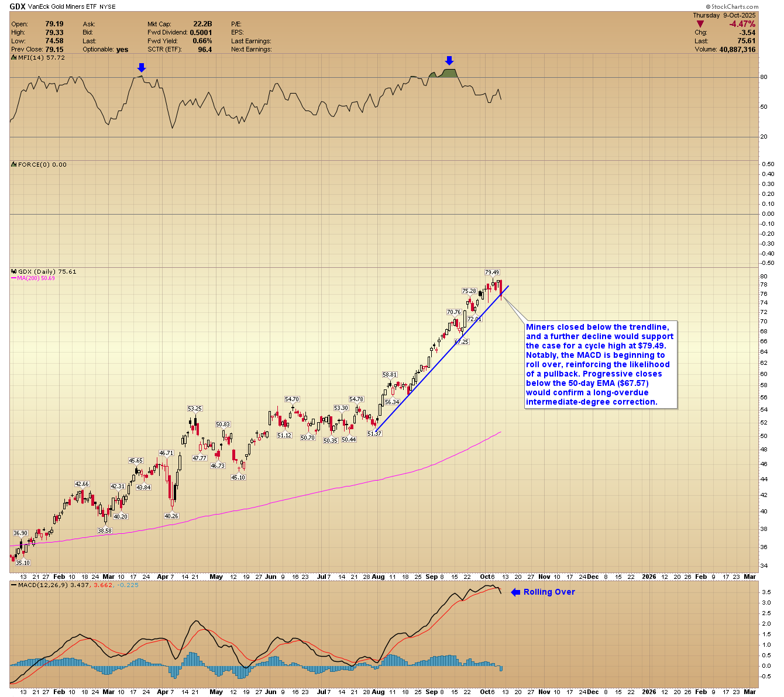Click the 53.30 price label
Viewport: 784px width, 697px height.
click(341, 408)
